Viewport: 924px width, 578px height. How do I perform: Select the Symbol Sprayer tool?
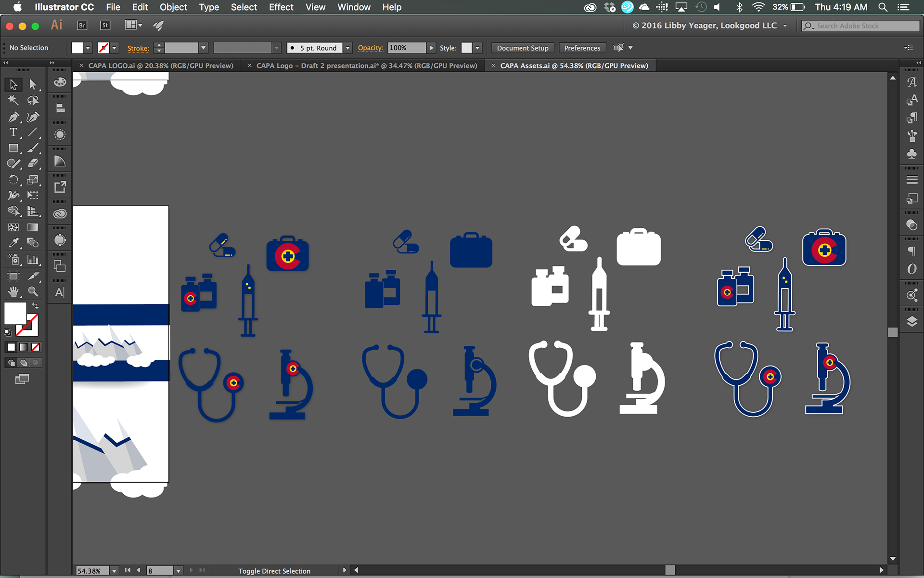coord(13,260)
